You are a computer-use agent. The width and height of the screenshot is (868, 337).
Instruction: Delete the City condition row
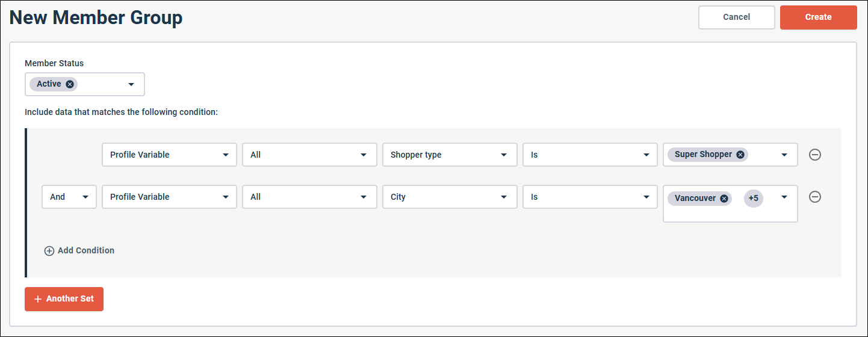814,197
